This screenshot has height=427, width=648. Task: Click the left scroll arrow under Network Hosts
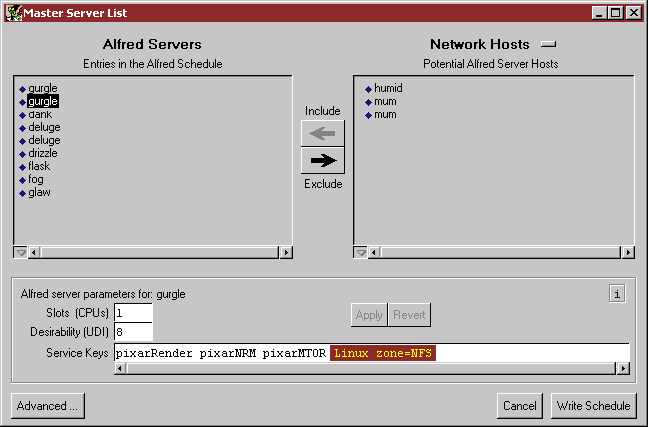click(x=374, y=252)
